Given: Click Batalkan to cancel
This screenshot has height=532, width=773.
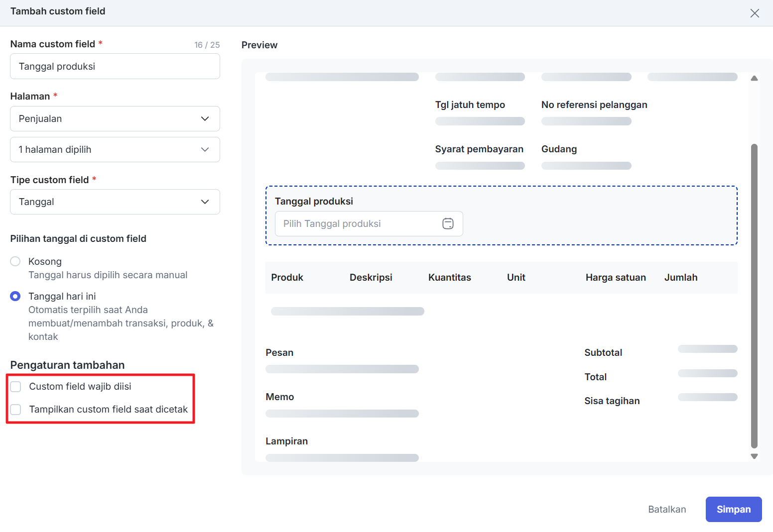Looking at the screenshot, I should (x=667, y=509).
